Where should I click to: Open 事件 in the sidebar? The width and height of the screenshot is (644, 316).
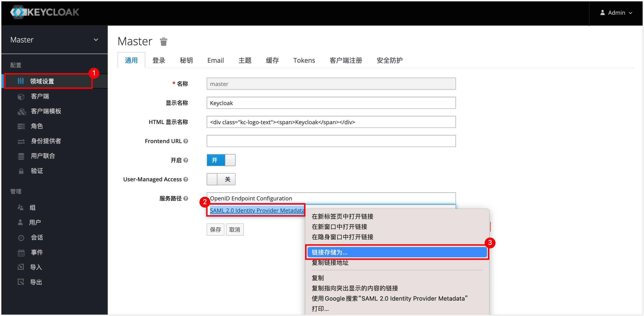coord(37,253)
